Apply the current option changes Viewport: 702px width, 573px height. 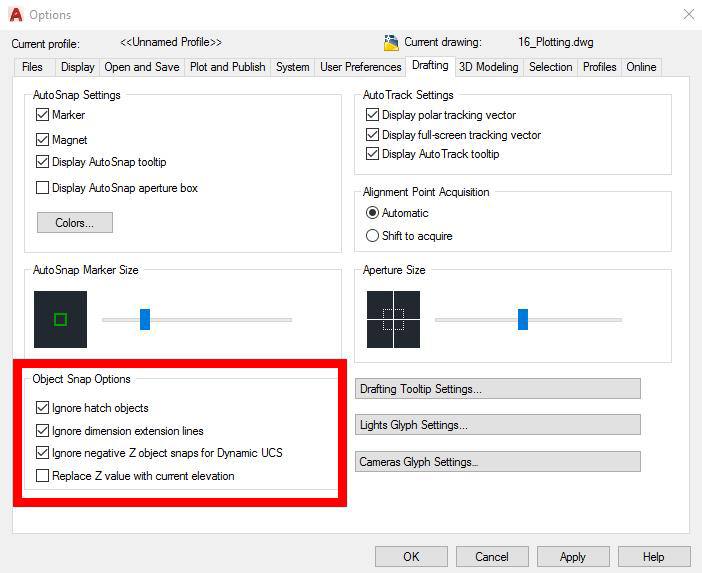pyautogui.click(x=573, y=557)
